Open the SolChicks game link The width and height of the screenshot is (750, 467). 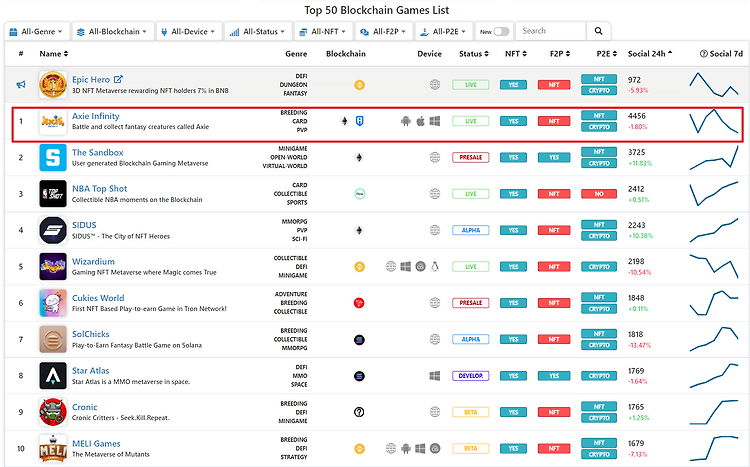(x=90, y=334)
